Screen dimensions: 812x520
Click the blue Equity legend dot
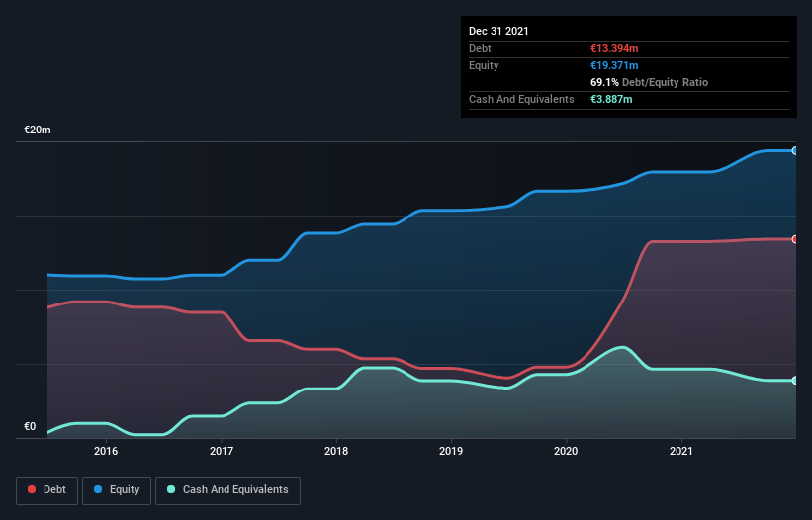[x=98, y=489]
